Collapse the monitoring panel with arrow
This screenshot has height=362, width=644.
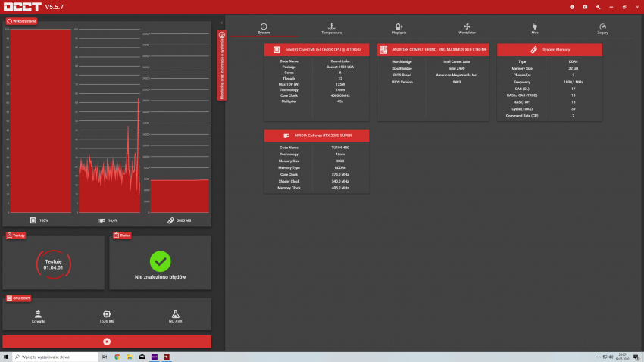222,23
